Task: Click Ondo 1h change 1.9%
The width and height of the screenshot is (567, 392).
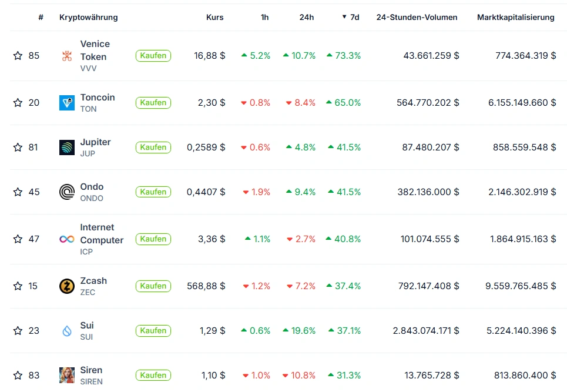Action: pyautogui.click(x=257, y=192)
